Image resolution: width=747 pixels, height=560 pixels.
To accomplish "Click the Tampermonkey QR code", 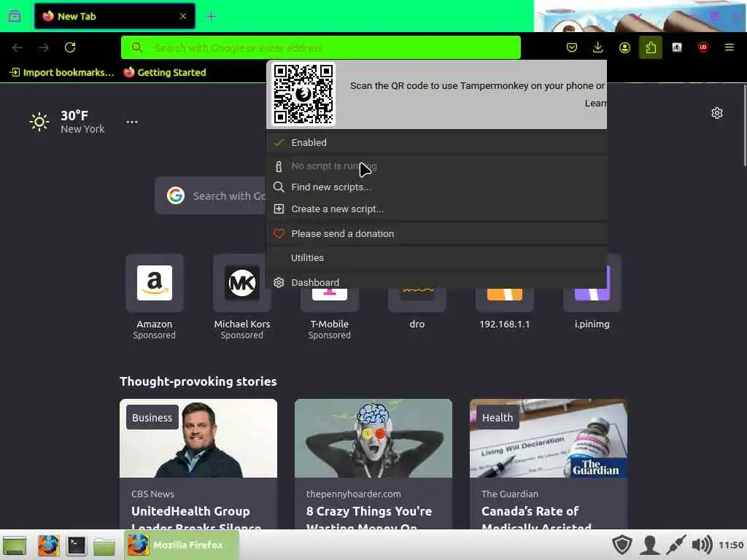I will pos(303,94).
